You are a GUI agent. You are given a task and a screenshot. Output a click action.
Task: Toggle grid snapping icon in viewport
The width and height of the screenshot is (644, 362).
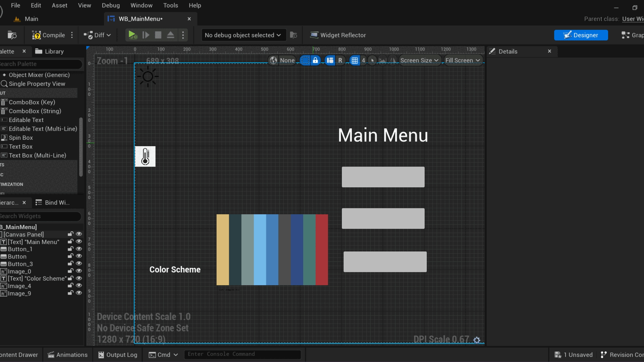[355, 61]
